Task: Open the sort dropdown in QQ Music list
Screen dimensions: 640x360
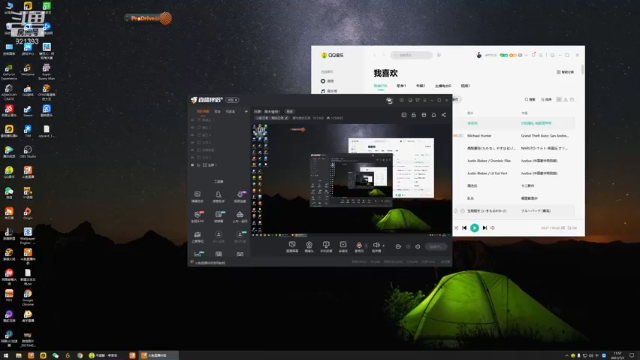Action: 547,100
